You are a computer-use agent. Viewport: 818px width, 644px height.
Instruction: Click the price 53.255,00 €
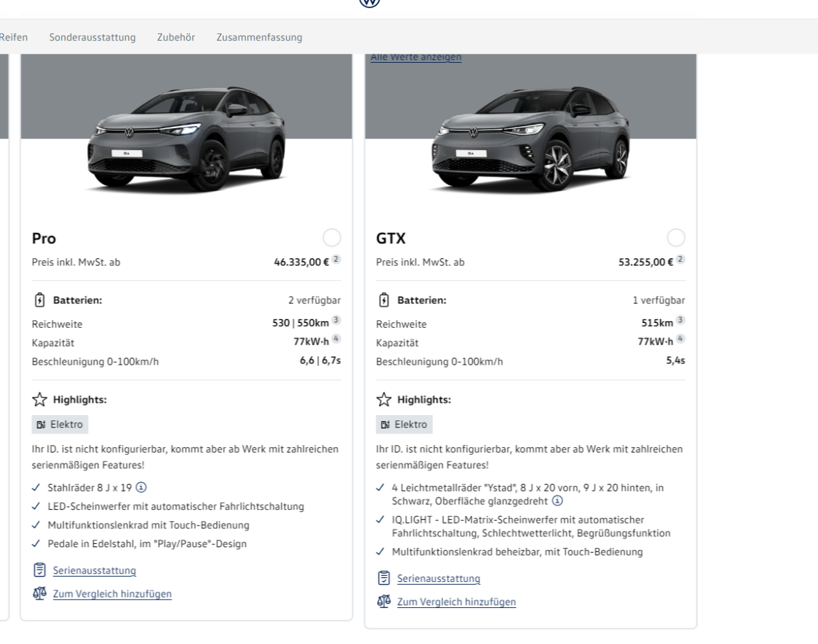(646, 262)
